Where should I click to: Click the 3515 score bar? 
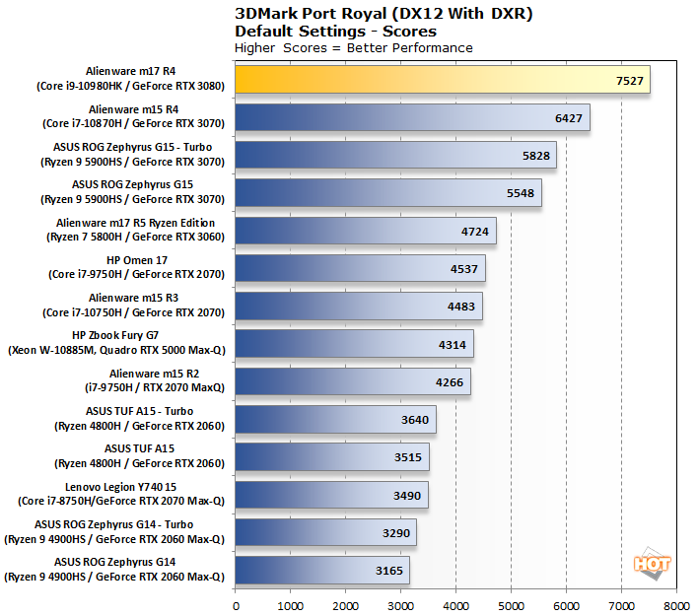(x=331, y=457)
